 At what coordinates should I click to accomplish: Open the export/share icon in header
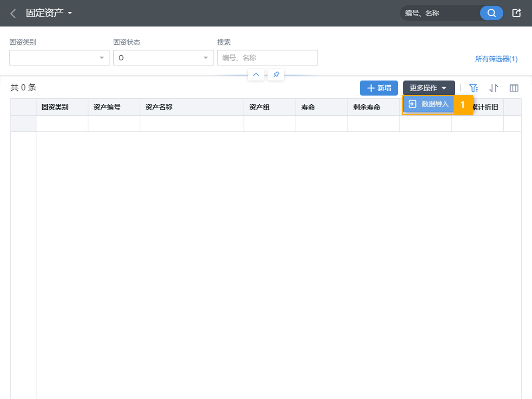[x=516, y=13]
